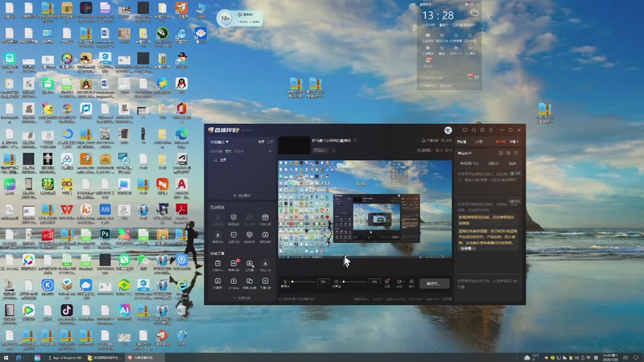Screen dimensions: 644x362
Task: Select the orange Microsoft Office desktop icon
Action: [x=182, y=109]
